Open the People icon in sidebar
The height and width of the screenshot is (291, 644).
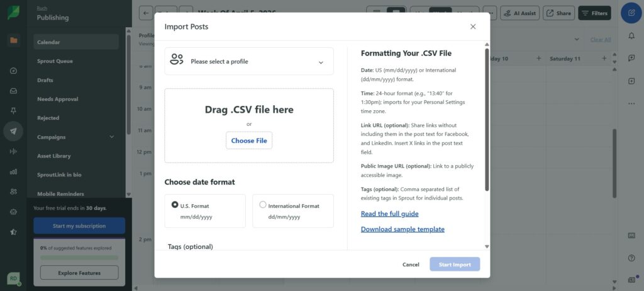point(14,192)
